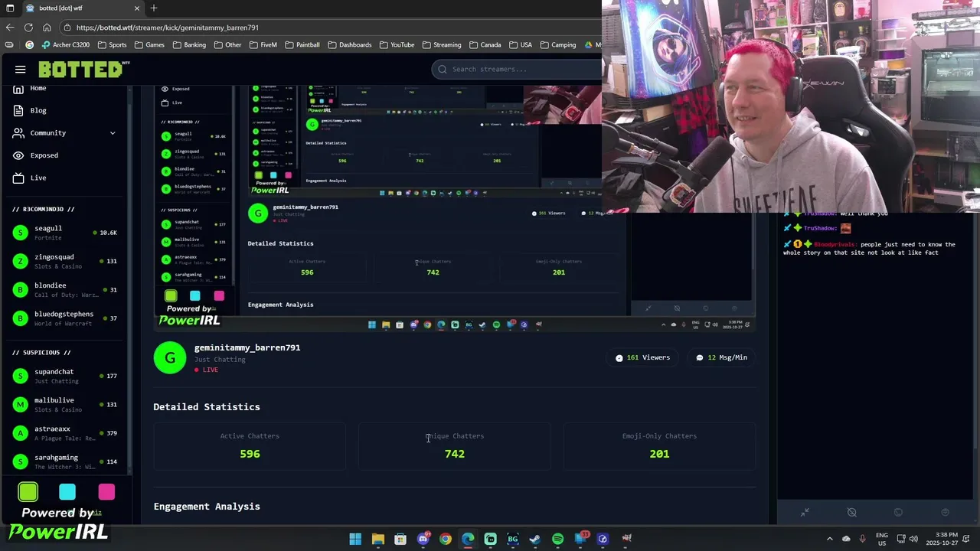980x551 pixels.
Task: Click the geminitammy_barren791 G avatar
Action: pyautogui.click(x=170, y=358)
